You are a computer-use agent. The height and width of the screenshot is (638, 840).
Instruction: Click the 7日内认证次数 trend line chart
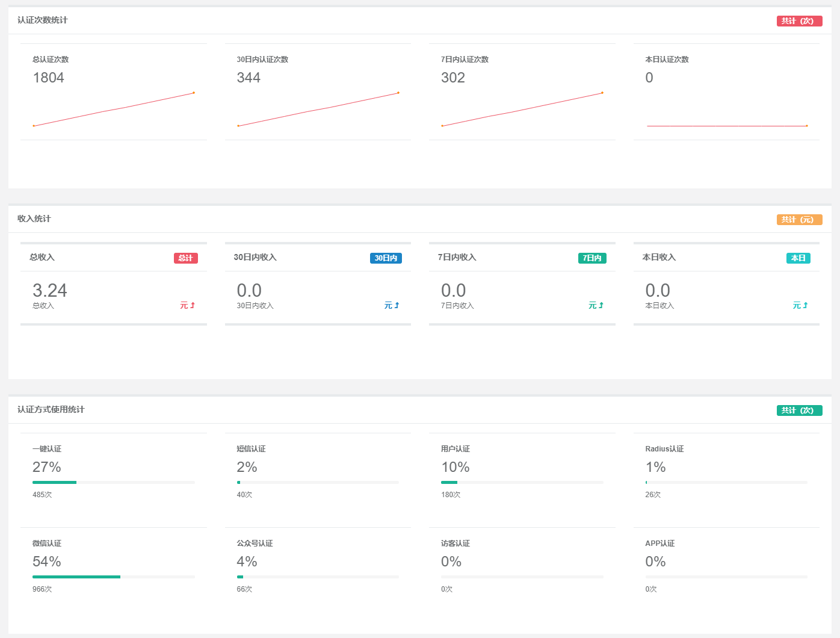pos(522,109)
